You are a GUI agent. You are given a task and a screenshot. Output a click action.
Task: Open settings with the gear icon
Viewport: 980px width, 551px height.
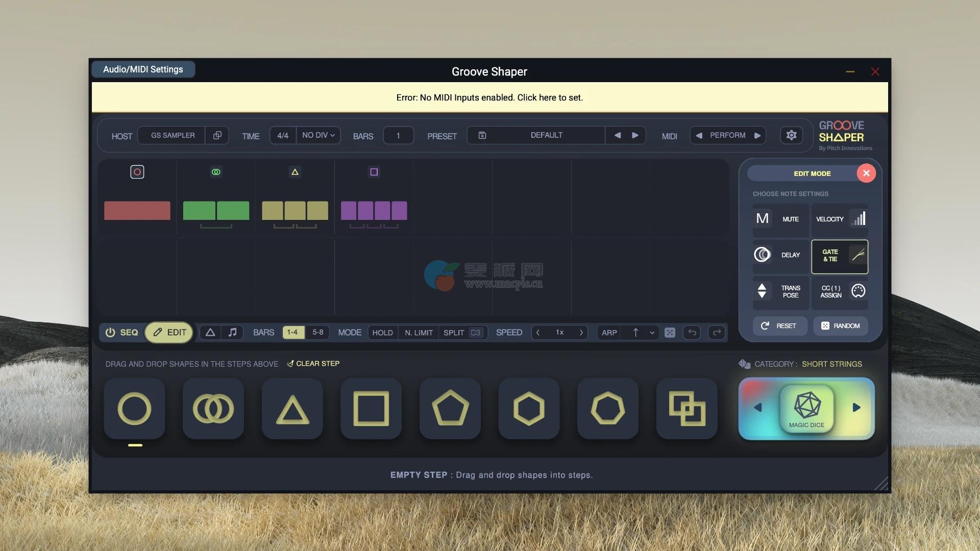coord(791,135)
